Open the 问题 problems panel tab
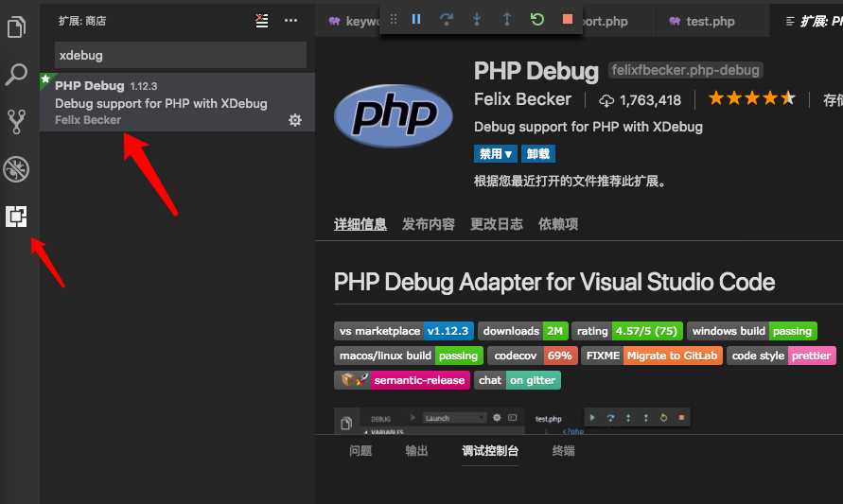Viewport: 843px width, 504px height. coord(360,451)
